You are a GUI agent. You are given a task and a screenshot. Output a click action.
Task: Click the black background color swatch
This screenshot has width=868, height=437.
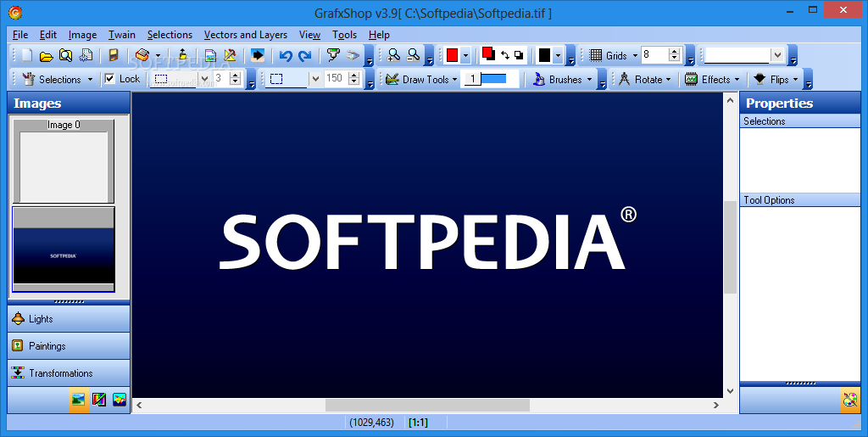tap(544, 55)
